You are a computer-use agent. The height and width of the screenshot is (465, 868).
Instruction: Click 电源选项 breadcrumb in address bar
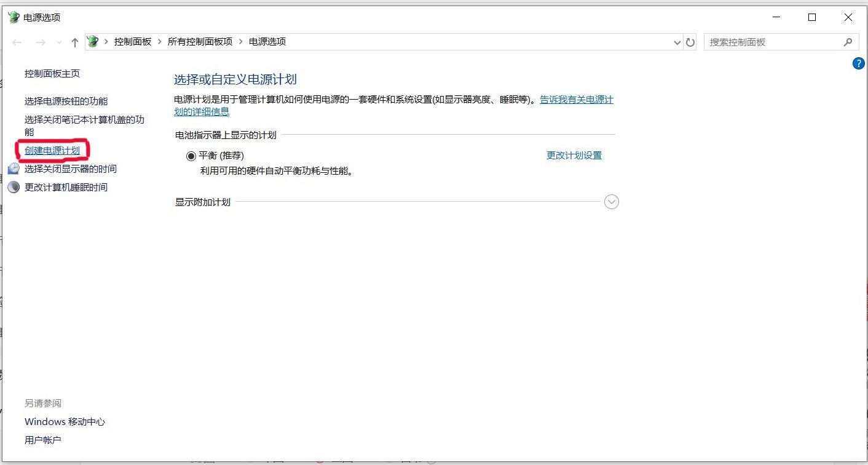coord(267,41)
